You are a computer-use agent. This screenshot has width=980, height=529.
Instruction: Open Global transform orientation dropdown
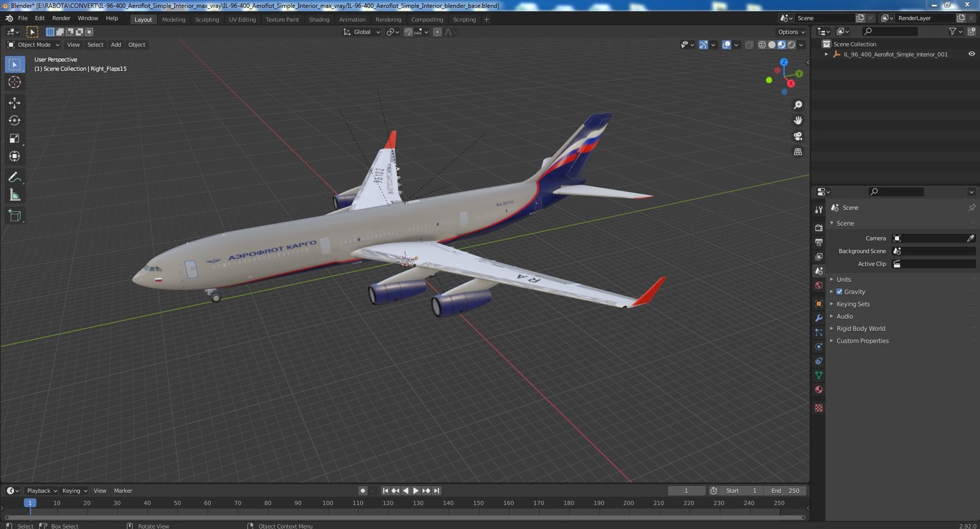(361, 32)
